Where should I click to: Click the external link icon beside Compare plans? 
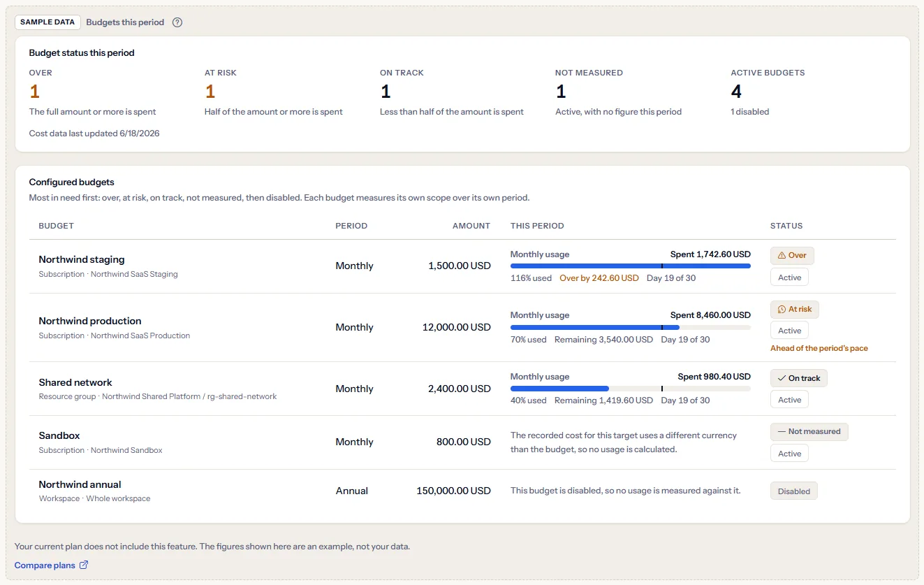(84, 565)
